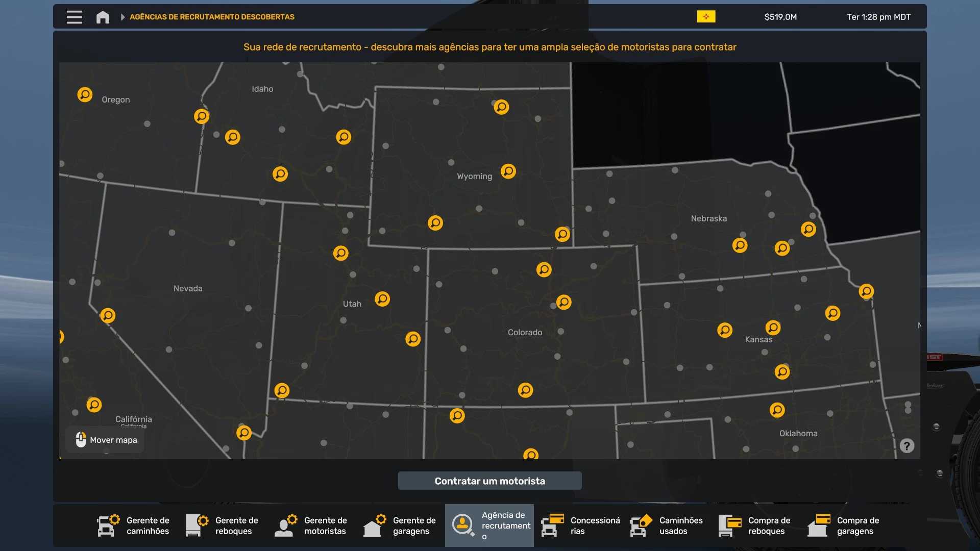Click the New Mexico state flag icon
Viewport: 980px width, 551px height.
706,17
